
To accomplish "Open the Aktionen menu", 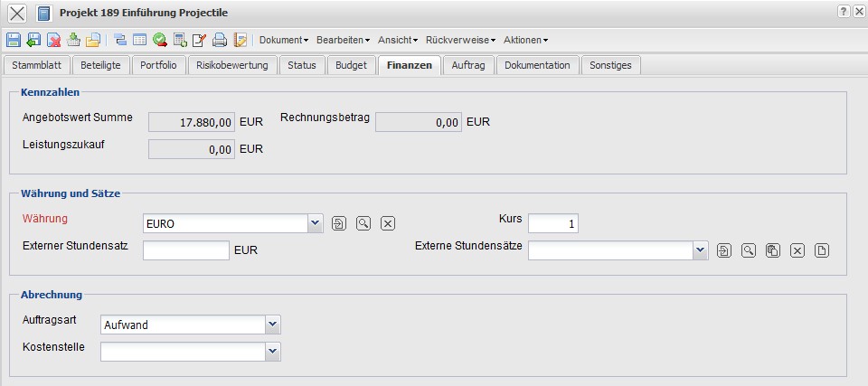I will (525, 40).
